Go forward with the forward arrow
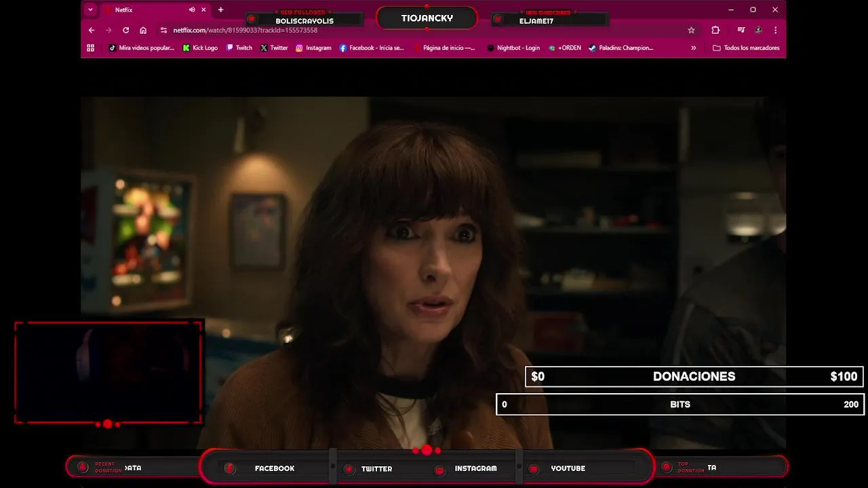The image size is (868, 488). pyautogui.click(x=108, y=30)
